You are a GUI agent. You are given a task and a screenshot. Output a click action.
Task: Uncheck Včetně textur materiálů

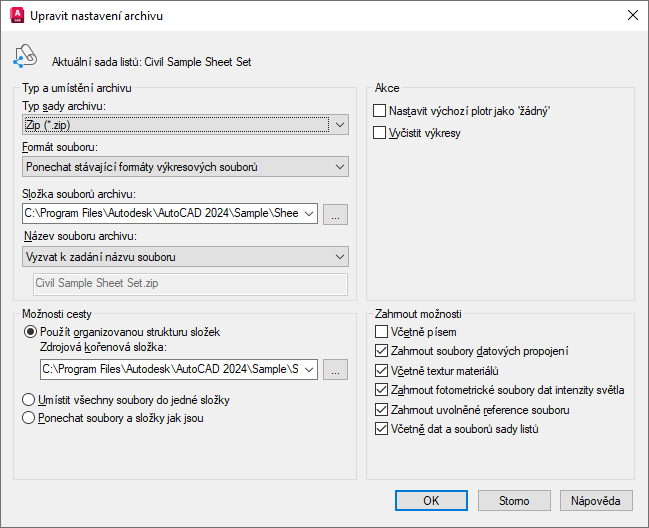coord(381,370)
